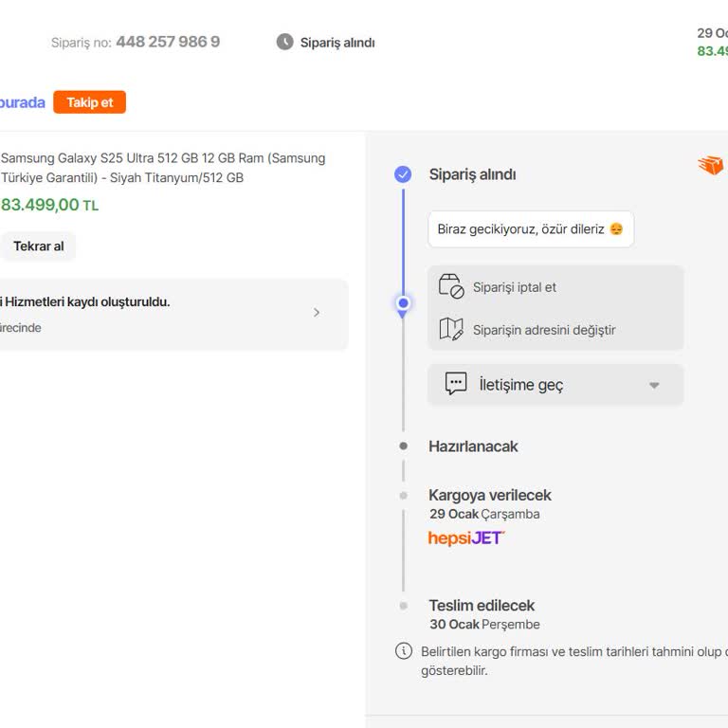Click the order date at top right

click(712, 33)
